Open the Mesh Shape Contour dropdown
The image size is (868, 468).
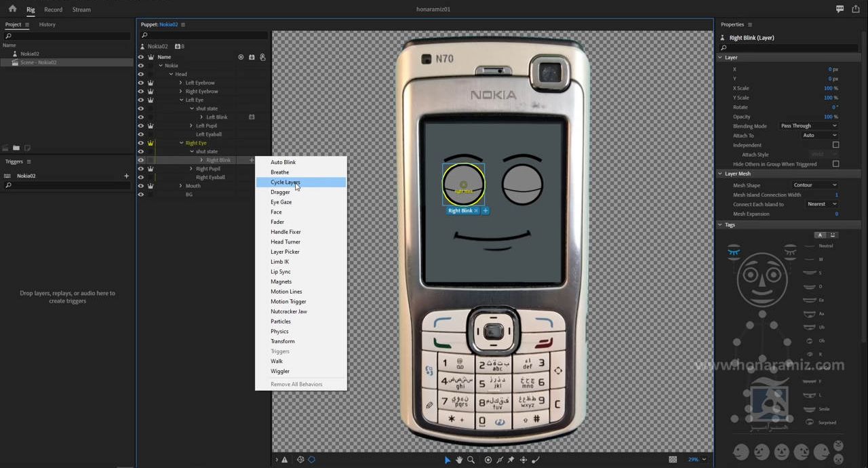pos(815,184)
